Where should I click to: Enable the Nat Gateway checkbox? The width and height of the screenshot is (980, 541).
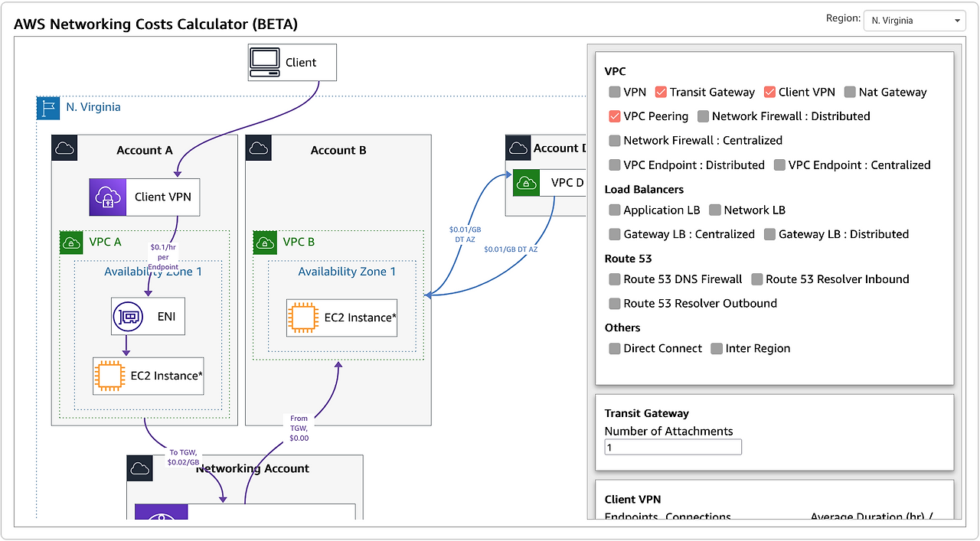click(x=850, y=92)
